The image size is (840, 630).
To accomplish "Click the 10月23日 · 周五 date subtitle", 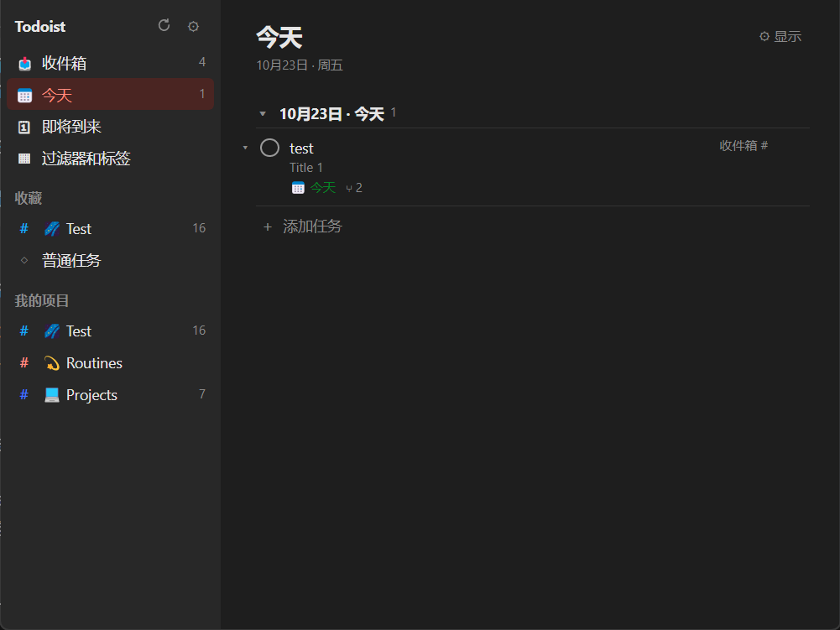I will coord(300,65).
